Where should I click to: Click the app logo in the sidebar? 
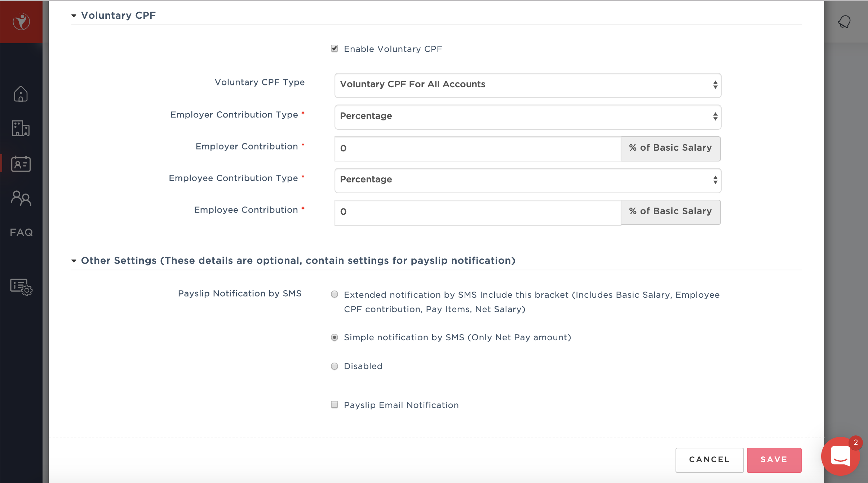click(x=21, y=22)
